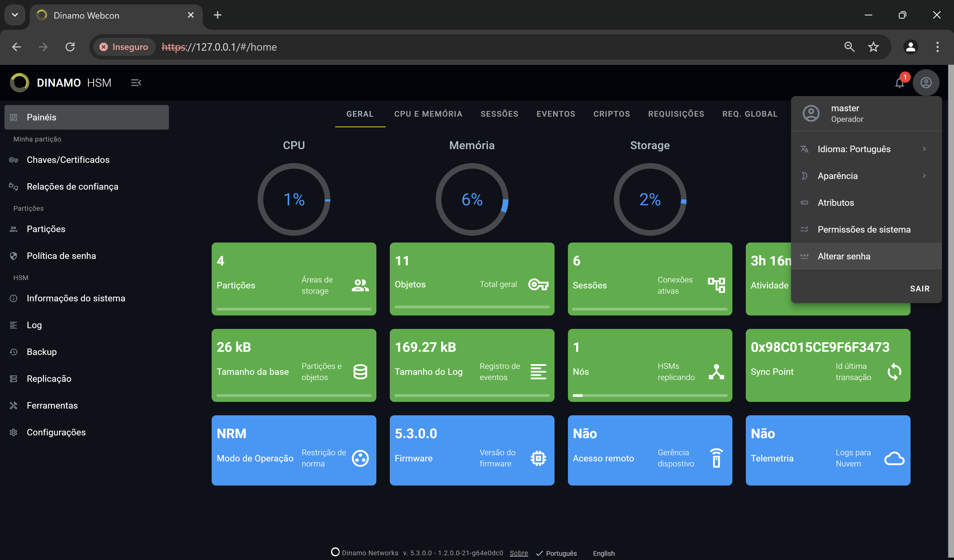Open the notifications bell
The width and height of the screenshot is (954, 560).
point(900,83)
